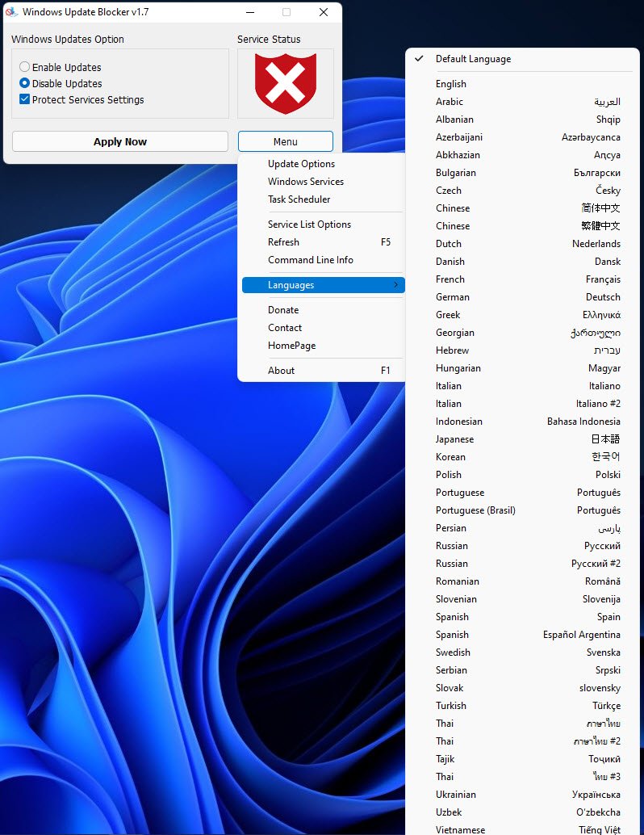This screenshot has width=644, height=835.
Task: Select Uzbek (O'zbekcha) language
Action: pos(522,812)
